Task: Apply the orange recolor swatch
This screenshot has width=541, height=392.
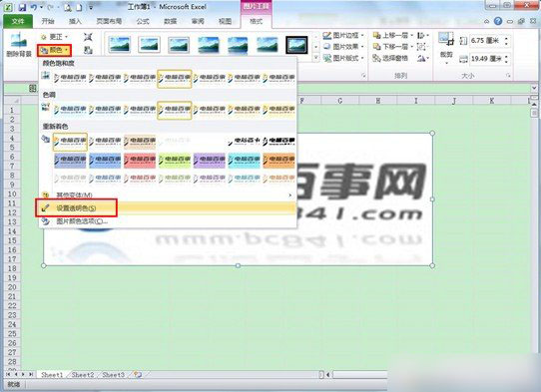Action: pos(278,160)
